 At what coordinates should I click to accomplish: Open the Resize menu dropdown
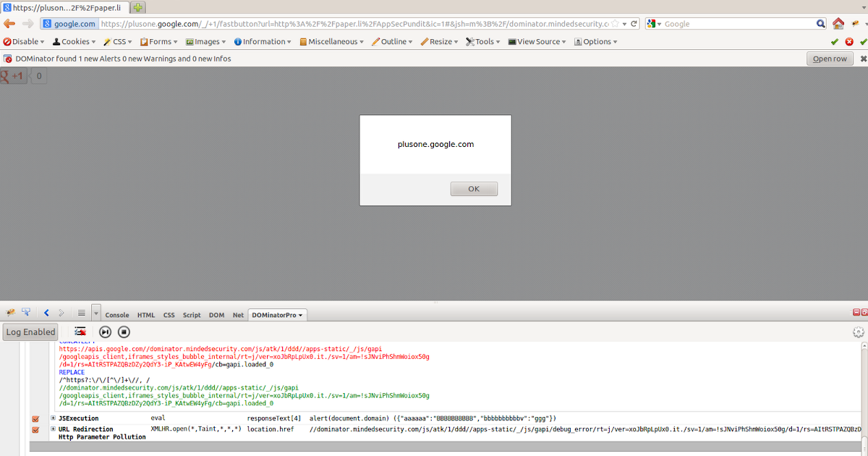440,42
